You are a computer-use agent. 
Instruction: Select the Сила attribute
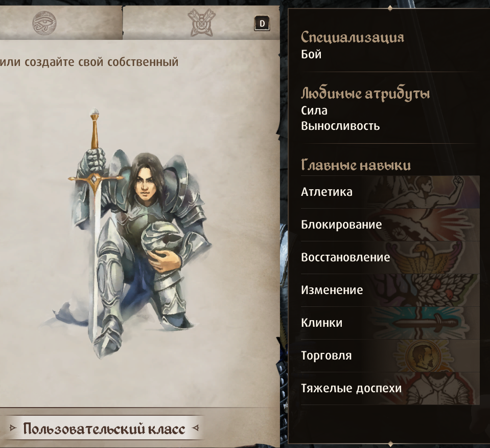coord(314,111)
